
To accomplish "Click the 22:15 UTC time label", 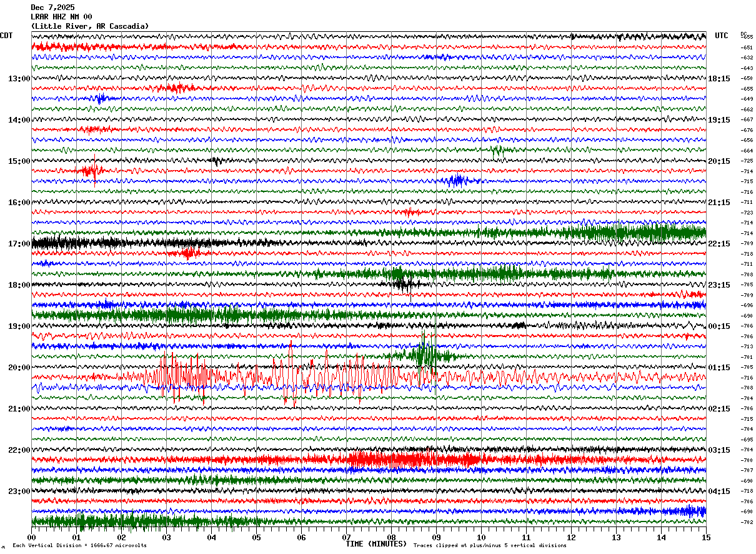I will point(719,244).
